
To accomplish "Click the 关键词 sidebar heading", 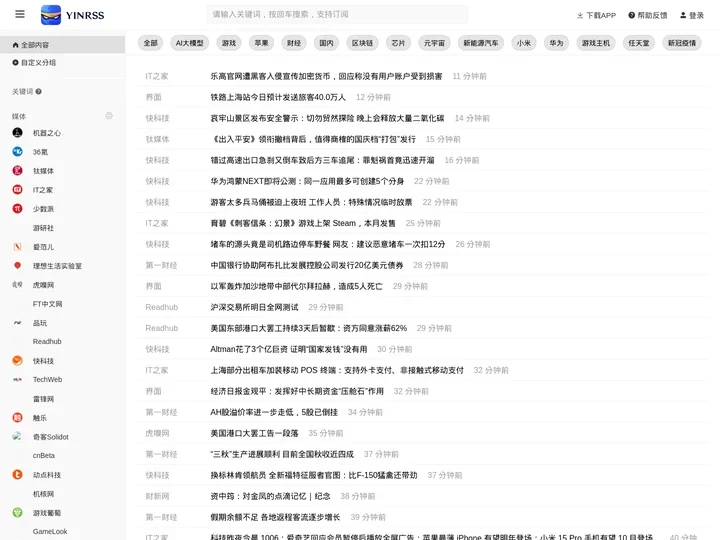I will [x=22, y=91].
